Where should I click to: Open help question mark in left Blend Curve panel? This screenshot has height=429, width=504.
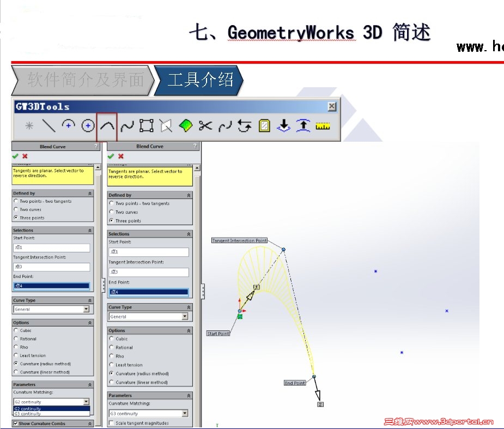pos(96,146)
